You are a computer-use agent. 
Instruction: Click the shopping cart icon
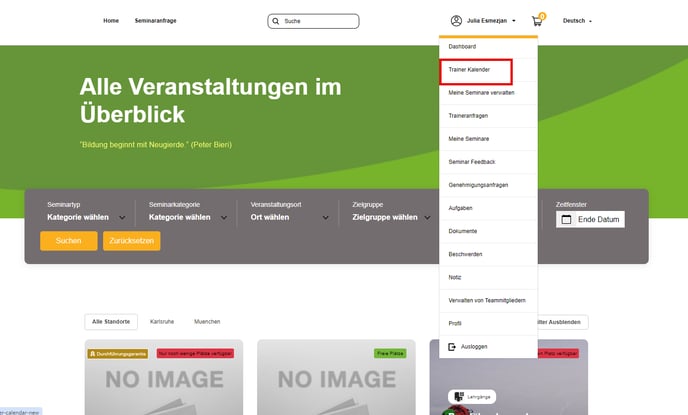click(x=536, y=21)
